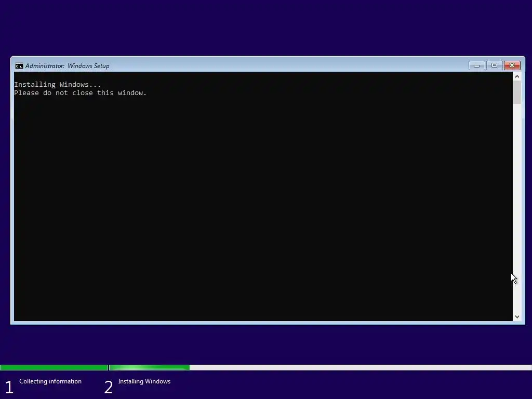Click the Installing Windows progress bar
Image resolution: width=532 pixels, height=399 pixels.
click(x=320, y=367)
